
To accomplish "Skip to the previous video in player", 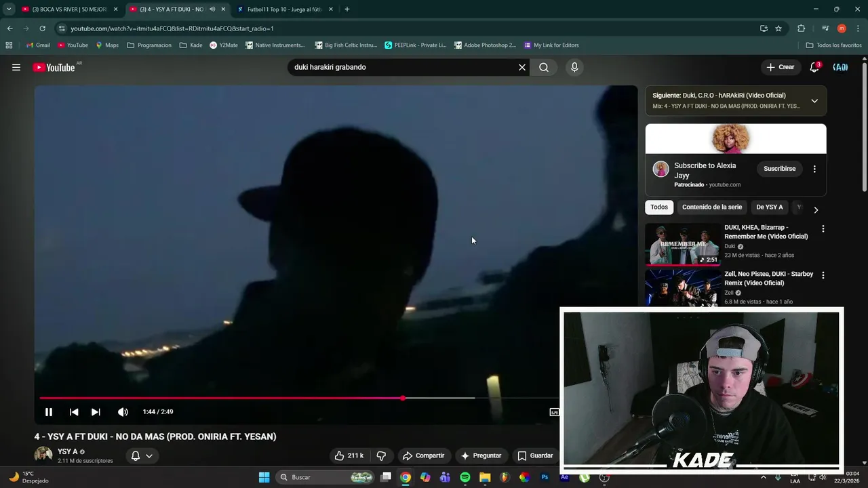I will click(74, 411).
